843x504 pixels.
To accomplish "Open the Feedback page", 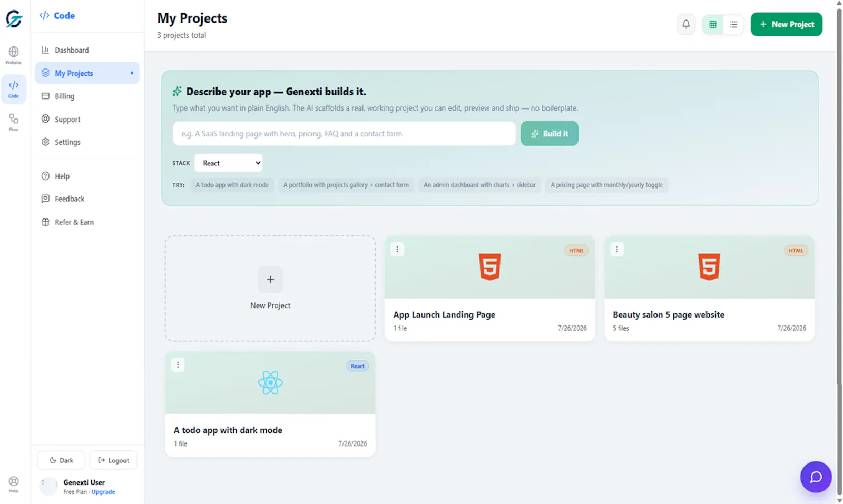I will (87, 199).
